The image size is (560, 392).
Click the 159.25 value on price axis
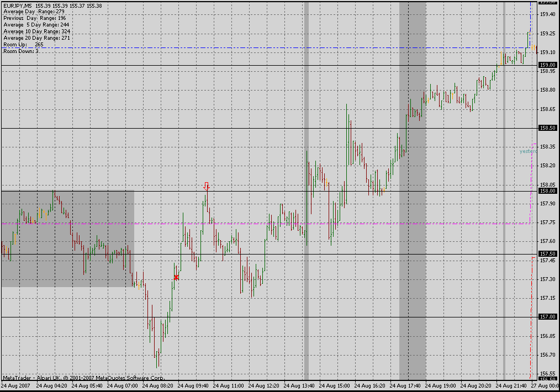(547, 34)
